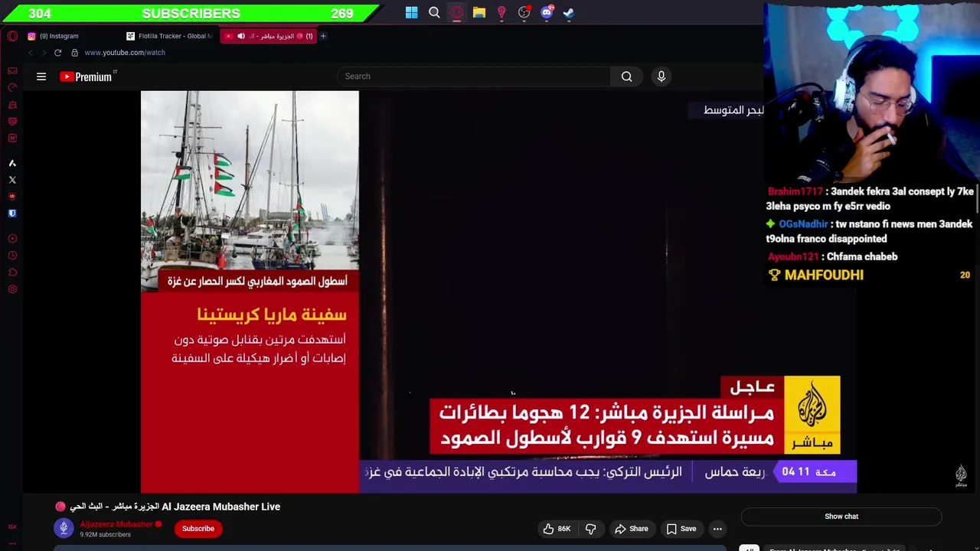Screen dimensions: 980x551
Task: Start voice search with microphone
Action: tap(661, 77)
